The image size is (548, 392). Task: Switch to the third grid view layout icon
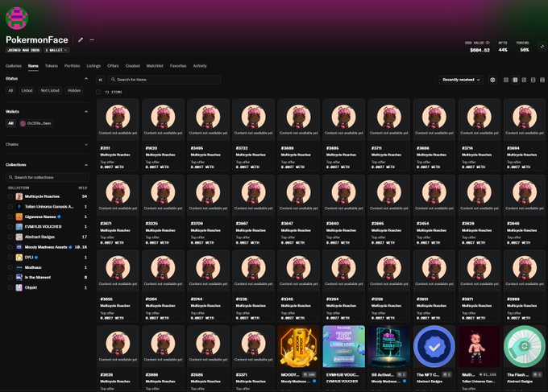click(x=524, y=80)
